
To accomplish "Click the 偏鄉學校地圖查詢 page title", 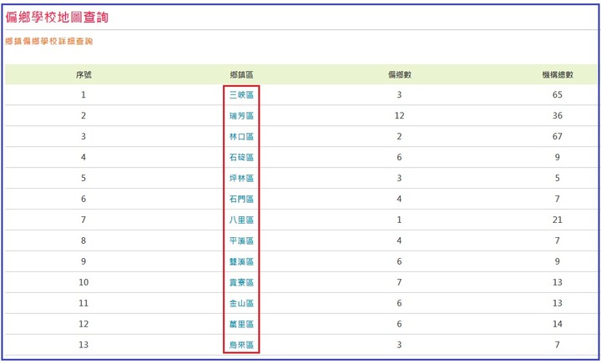I will coord(57,18).
